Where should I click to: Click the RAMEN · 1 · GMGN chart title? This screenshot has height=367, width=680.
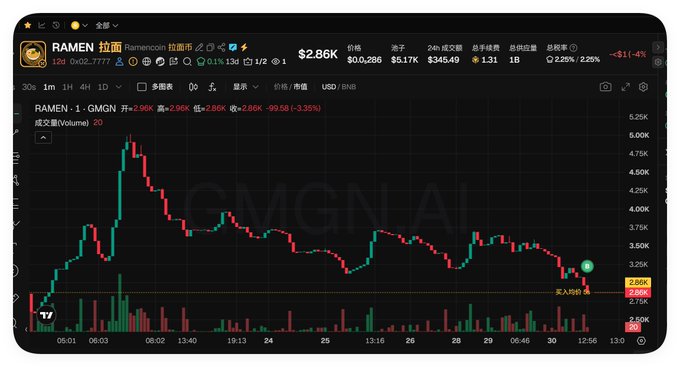click(x=75, y=108)
